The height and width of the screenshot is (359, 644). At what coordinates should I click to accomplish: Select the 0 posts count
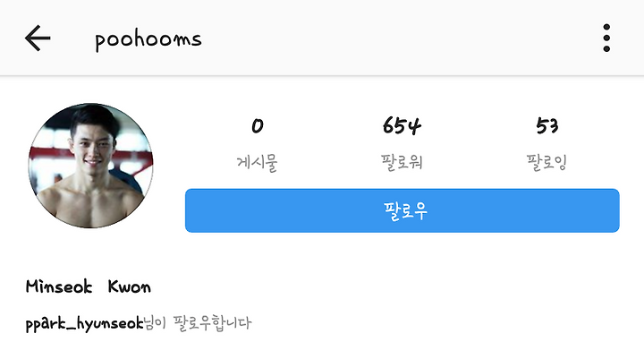pos(258,126)
